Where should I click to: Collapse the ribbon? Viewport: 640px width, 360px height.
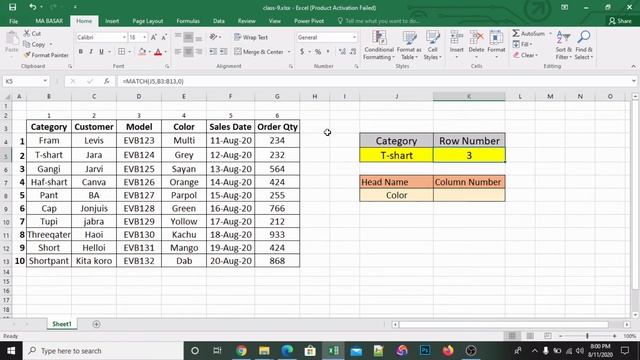coord(633,67)
